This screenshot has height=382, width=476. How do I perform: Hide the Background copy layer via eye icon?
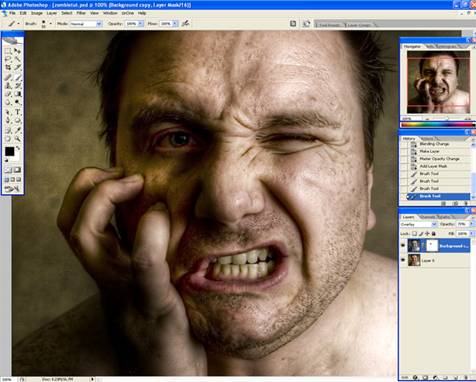pyautogui.click(x=403, y=246)
